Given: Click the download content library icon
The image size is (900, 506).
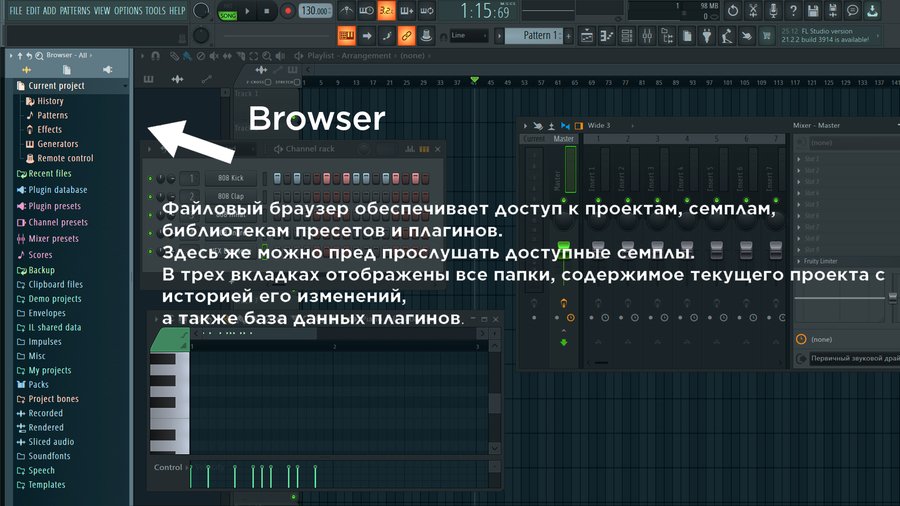Looking at the screenshot, I should (872, 10).
